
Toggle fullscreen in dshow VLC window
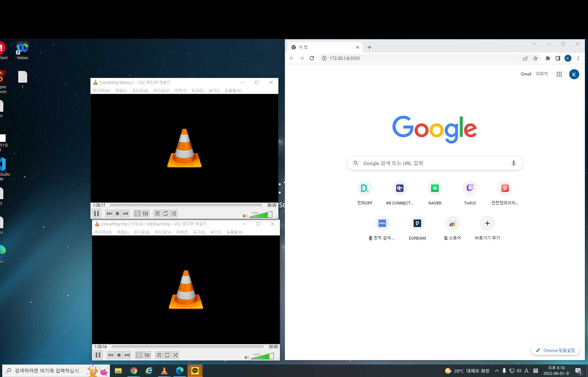point(137,214)
